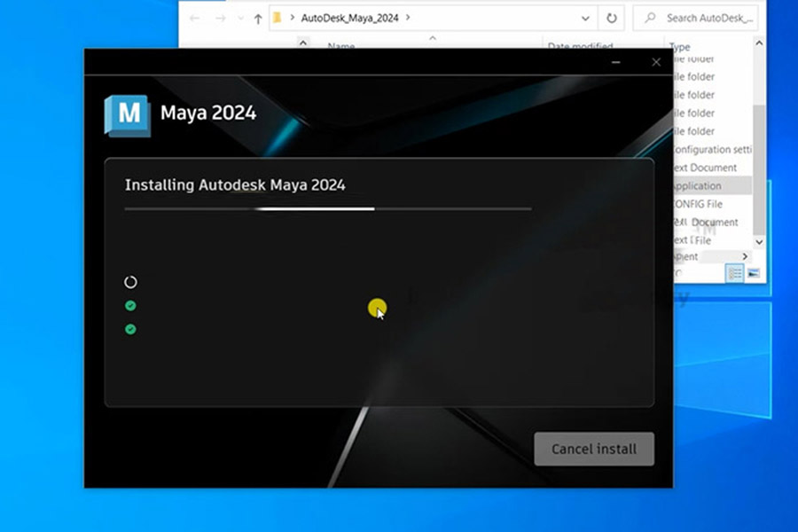798x532 pixels.
Task: Select the Text Document type row
Action: point(712,168)
